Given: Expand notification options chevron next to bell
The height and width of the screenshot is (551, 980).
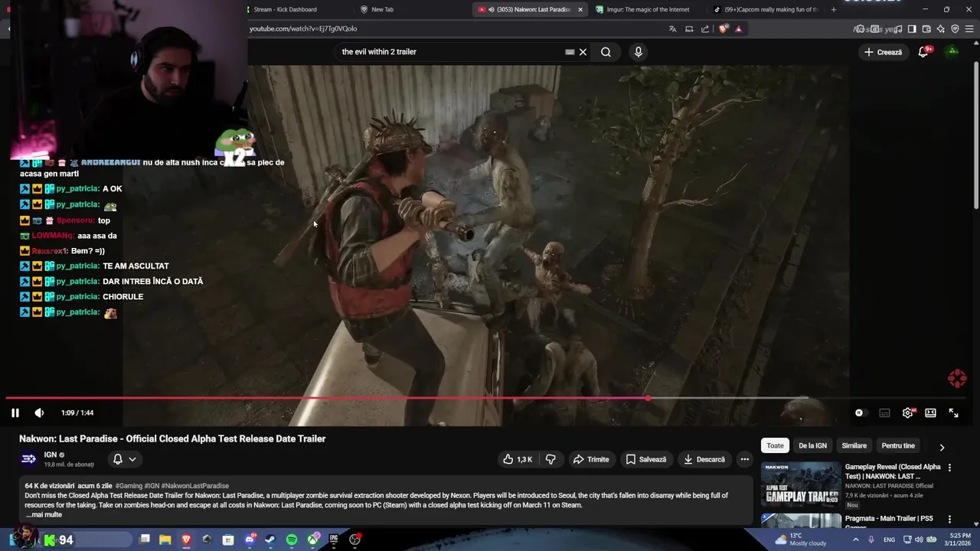Looking at the screenshot, I should coord(132,459).
